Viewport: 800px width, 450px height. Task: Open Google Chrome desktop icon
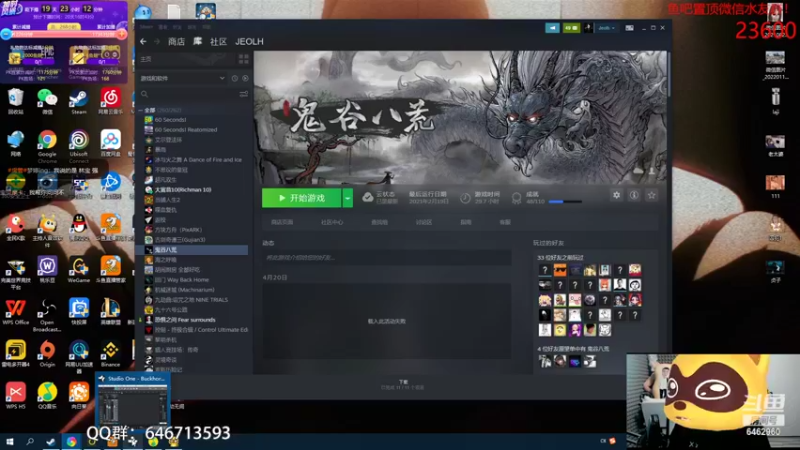click(47, 146)
